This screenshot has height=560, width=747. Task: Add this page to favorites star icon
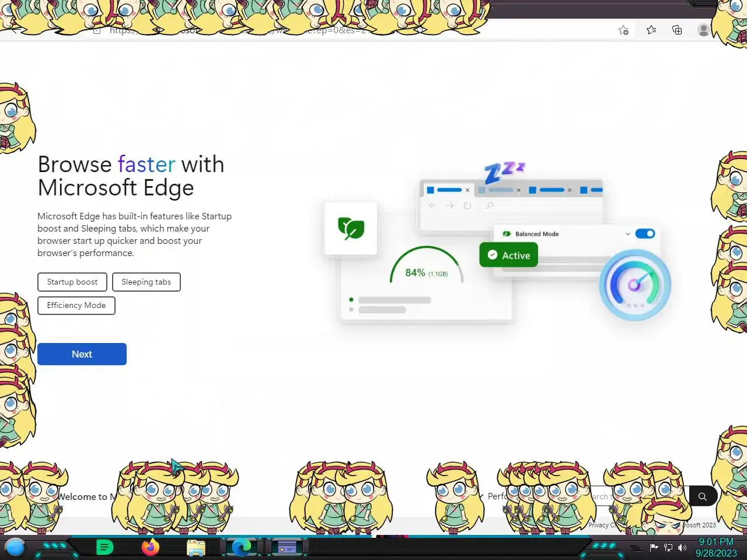[x=623, y=30]
